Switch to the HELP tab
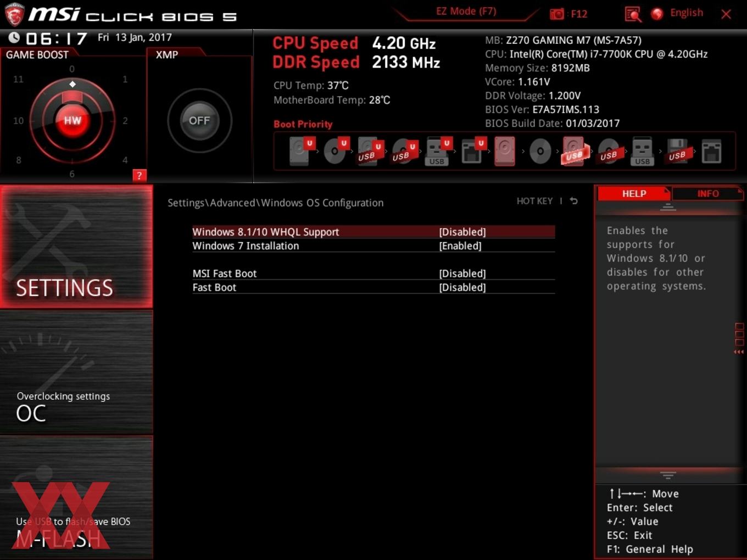 tap(634, 194)
